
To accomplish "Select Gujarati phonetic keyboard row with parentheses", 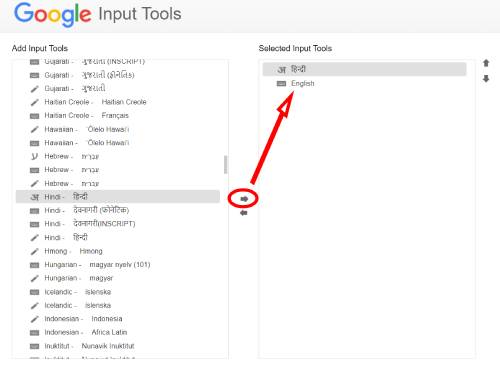I will click(x=118, y=75).
